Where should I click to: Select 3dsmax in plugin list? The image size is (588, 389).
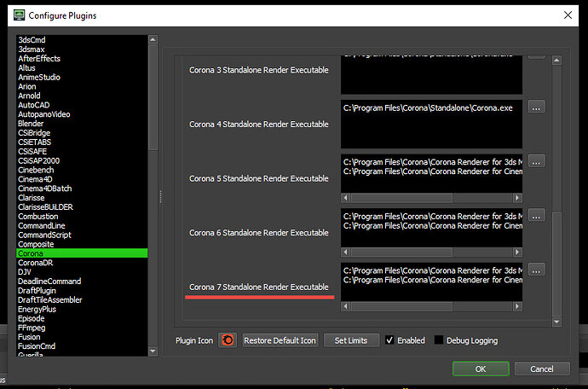point(82,49)
